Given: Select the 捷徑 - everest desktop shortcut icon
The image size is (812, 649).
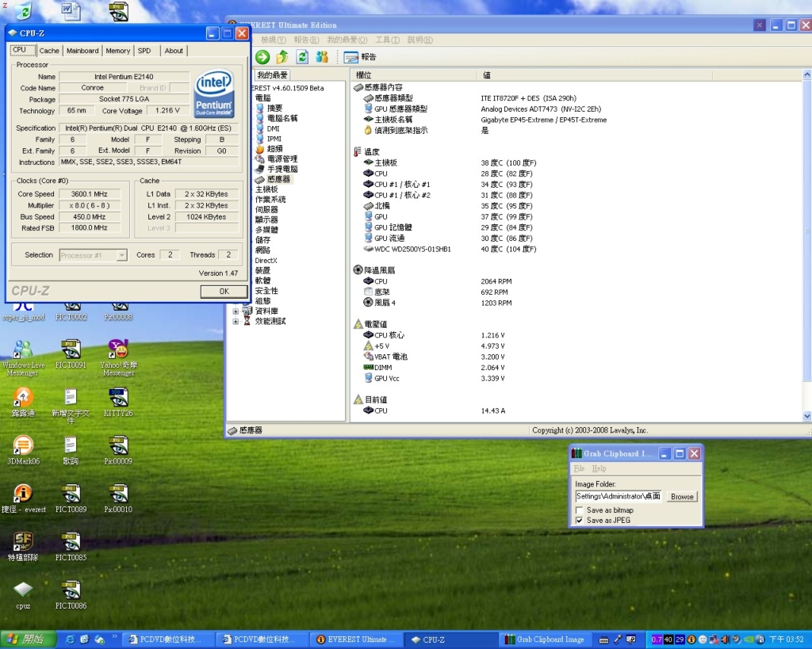Looking at the screenshot, I should (x=23, y=498).
